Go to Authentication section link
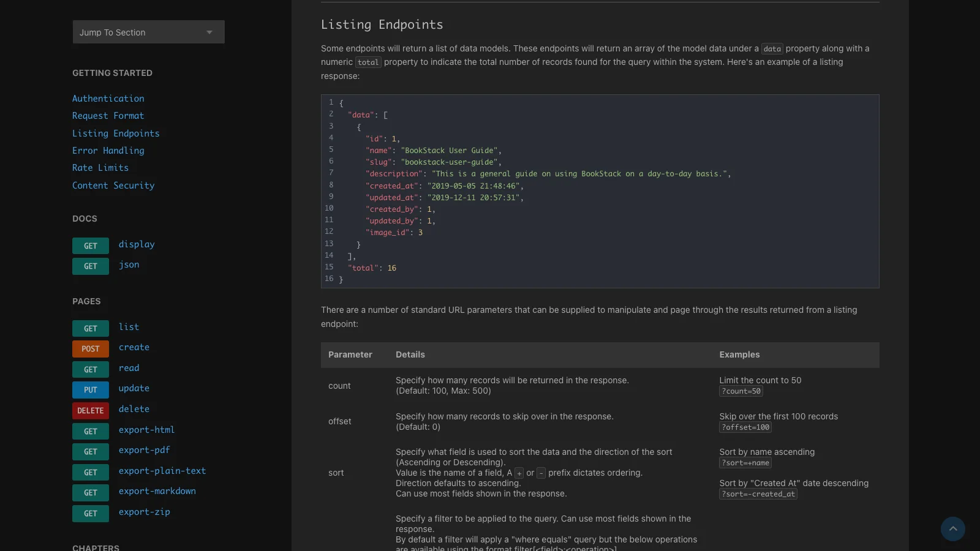Viewport: 980px width, 551px height. pyautogui.click(x=108, y=99)
